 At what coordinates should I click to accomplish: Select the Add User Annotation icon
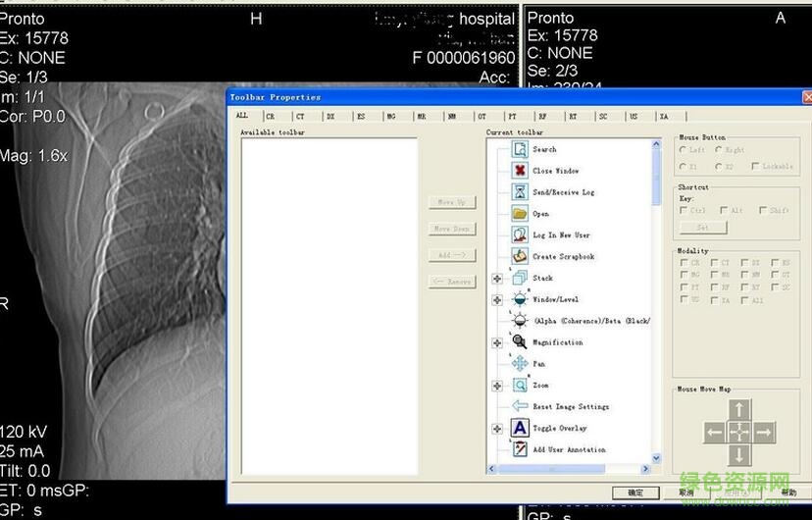[x=519, y=449]
